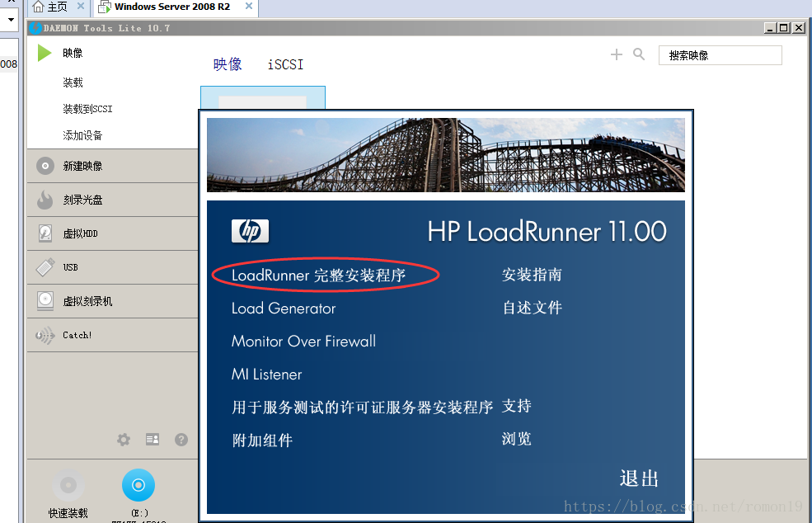Click the USB stick icon

click(x=45, y=267)
